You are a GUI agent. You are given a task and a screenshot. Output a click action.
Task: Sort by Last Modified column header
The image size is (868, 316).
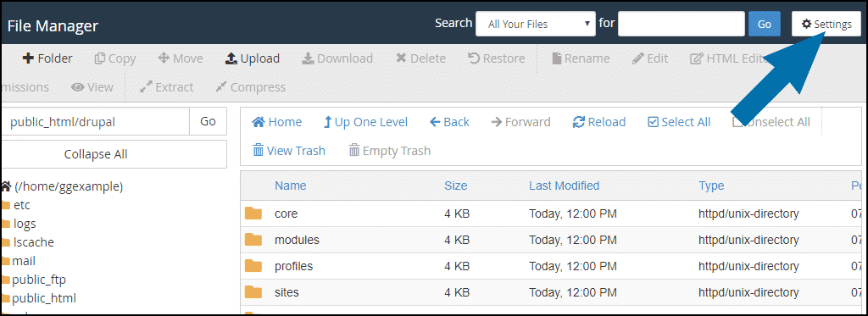coord(564,186)
